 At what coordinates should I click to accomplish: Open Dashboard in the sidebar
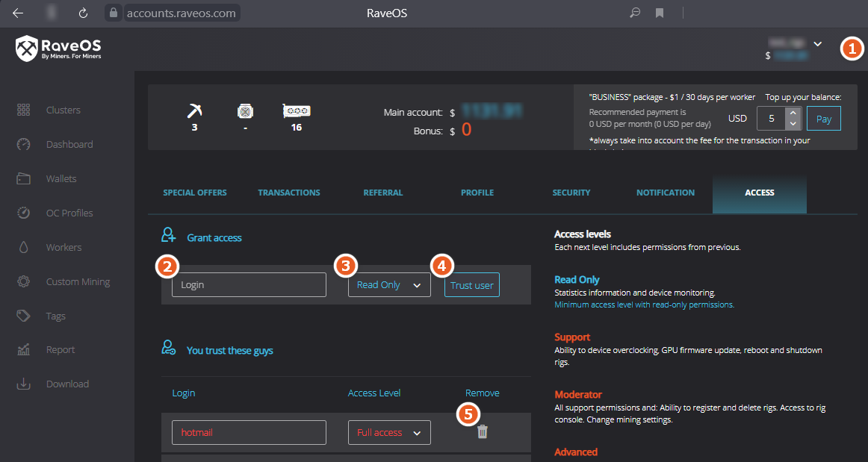click(69, 144)
